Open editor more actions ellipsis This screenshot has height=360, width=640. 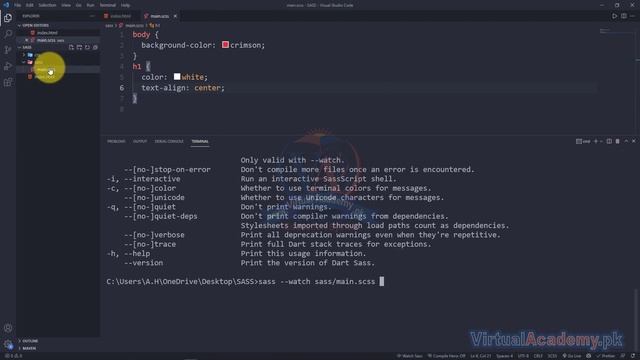(x=633, y=16)
